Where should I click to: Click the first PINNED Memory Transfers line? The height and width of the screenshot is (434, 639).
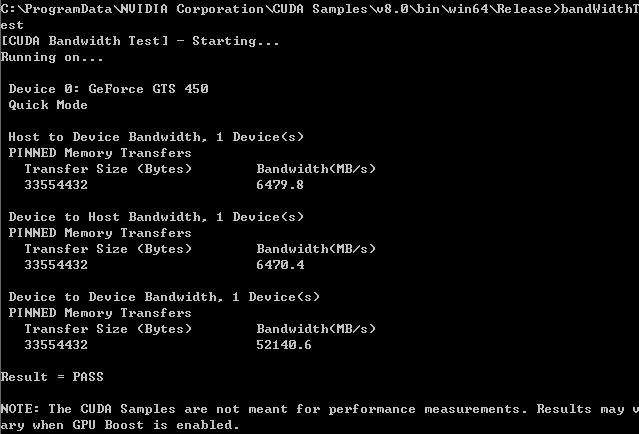pos(100,153)
